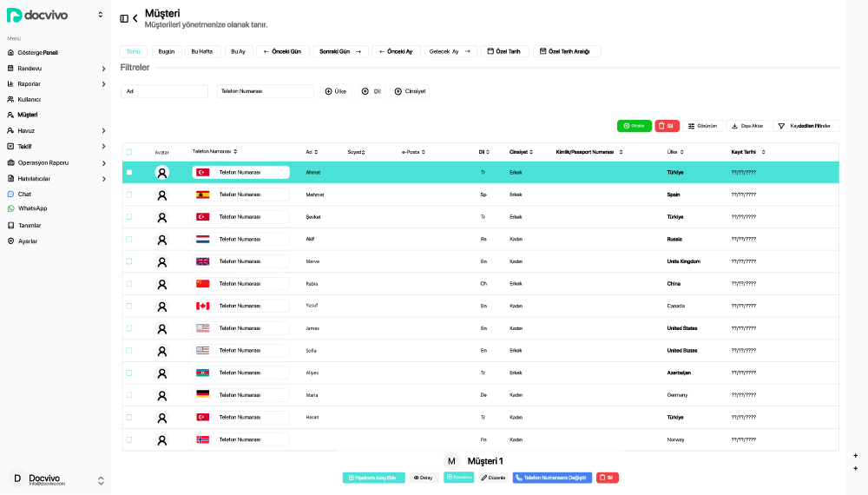Select the Bu Hafta date tab
868x495 pixels.
(202, 51)
